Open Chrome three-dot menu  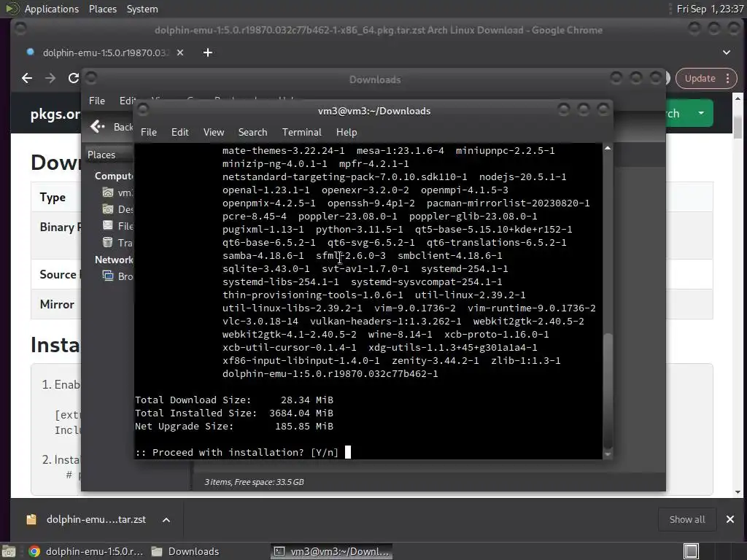coord(728,79)
